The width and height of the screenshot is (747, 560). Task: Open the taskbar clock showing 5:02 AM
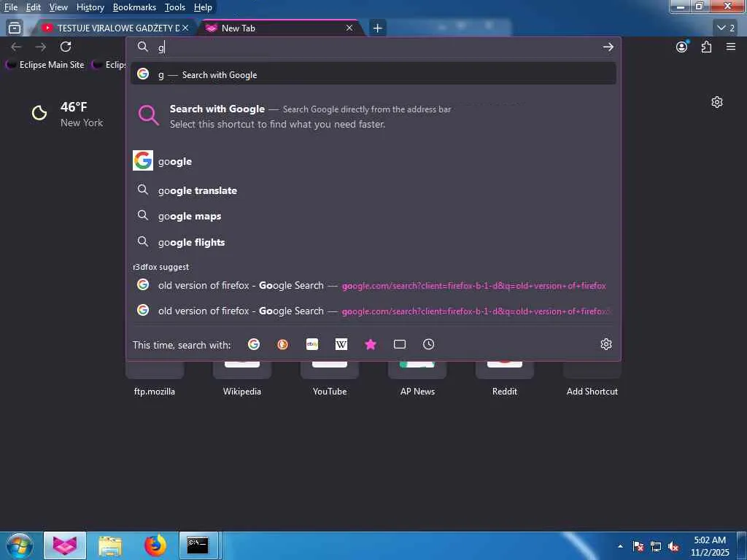click(x=710, y=546)
